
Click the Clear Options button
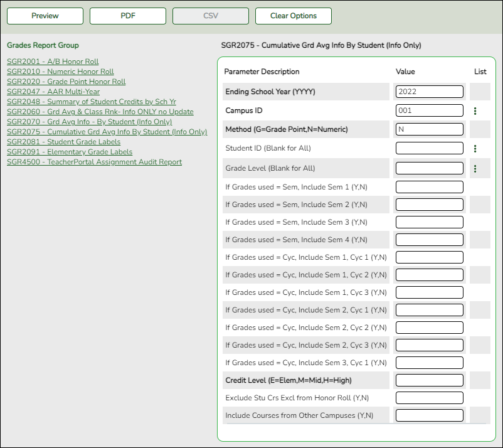293,16
